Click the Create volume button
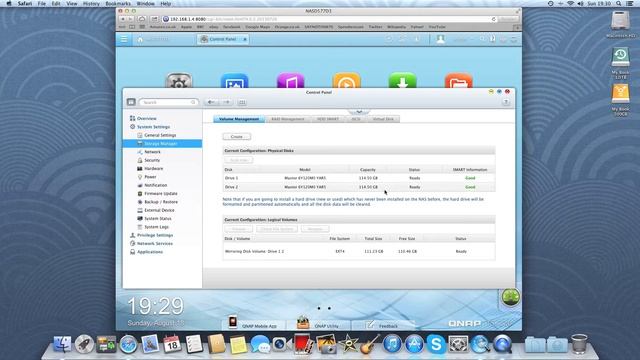 pos(237,136)
